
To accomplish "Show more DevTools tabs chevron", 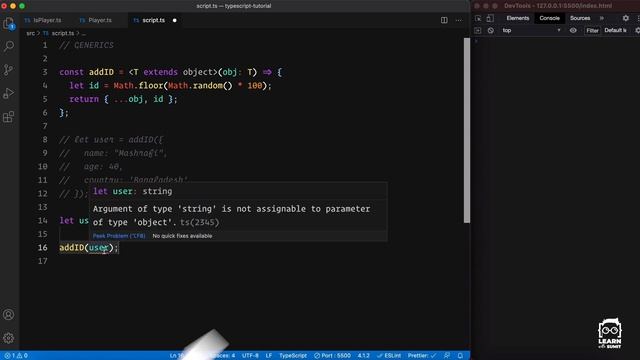I will 602,18.
